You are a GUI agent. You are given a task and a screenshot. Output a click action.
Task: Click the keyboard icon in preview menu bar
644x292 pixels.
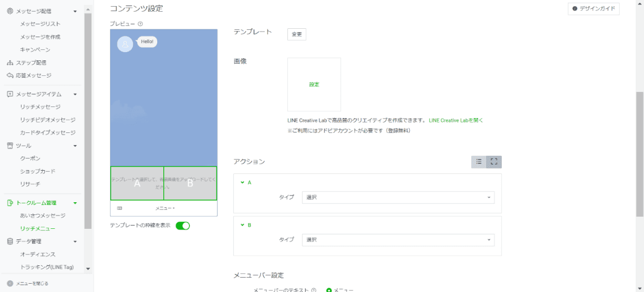[120, 208]
